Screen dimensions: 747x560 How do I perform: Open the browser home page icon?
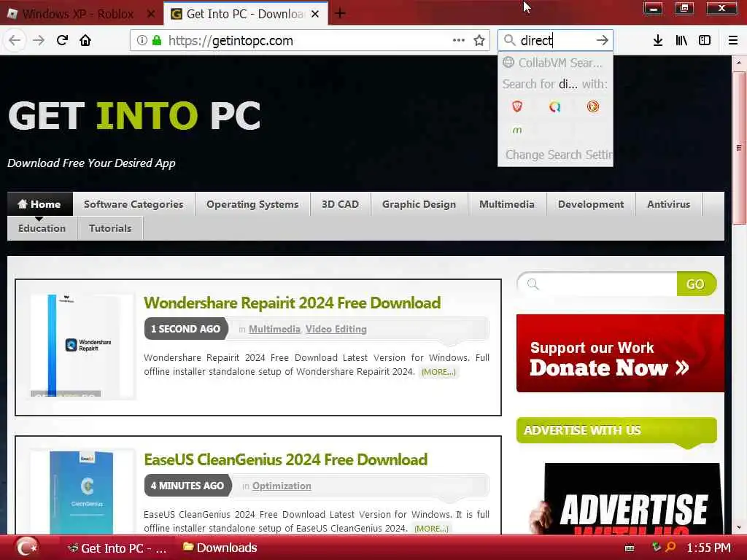coord(85,41)
